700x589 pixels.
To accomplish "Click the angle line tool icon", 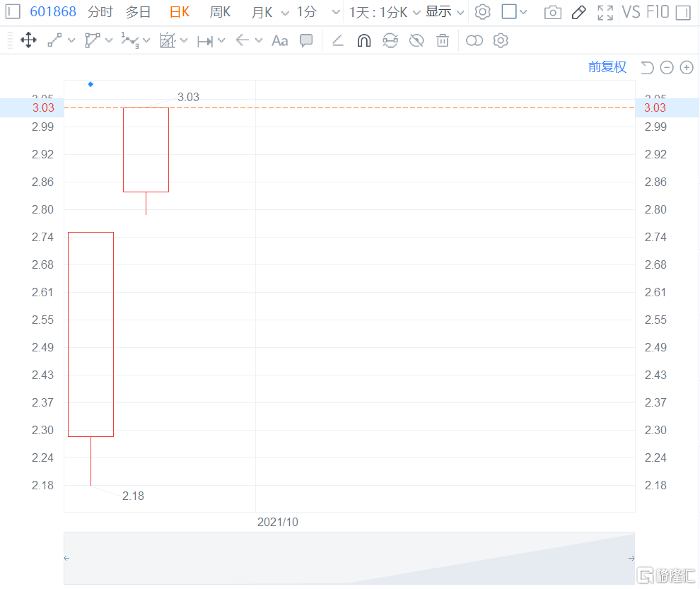I will (x=338, y=40).
